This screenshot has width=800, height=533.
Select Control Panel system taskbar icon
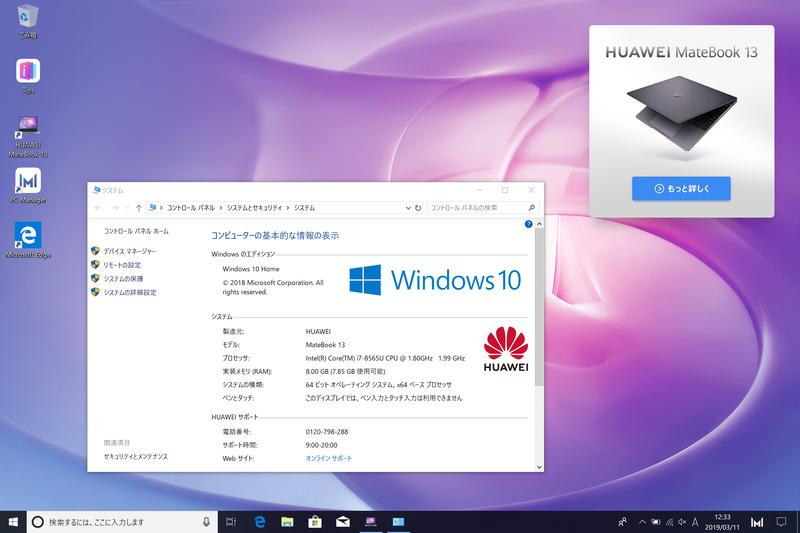(x=398, y=522)
